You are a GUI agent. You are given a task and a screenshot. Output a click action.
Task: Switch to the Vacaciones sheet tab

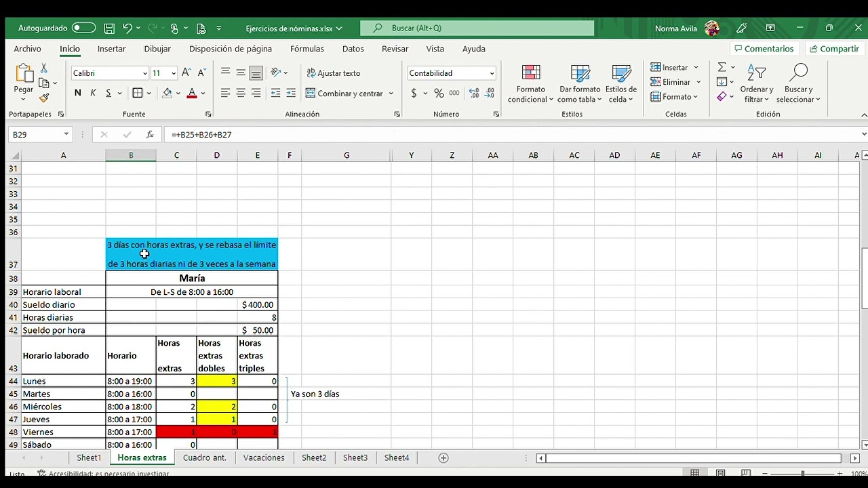pos(264,458)
